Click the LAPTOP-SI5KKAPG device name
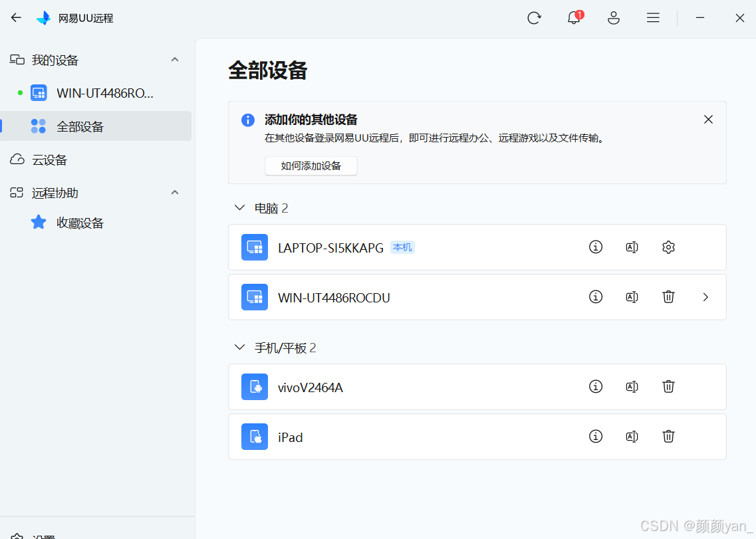756x539 pixels. pyautogui.click(x=330, y=248)
